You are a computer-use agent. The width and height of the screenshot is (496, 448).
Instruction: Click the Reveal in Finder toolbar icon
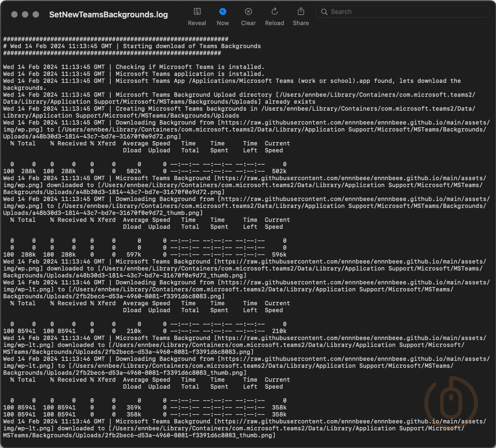point(197,12)
